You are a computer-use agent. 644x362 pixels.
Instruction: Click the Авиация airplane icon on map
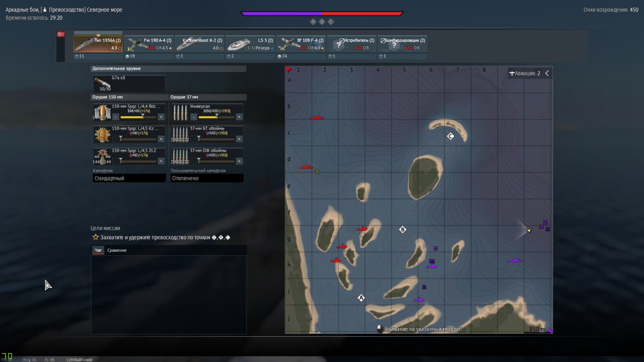[x=512, y=73]
